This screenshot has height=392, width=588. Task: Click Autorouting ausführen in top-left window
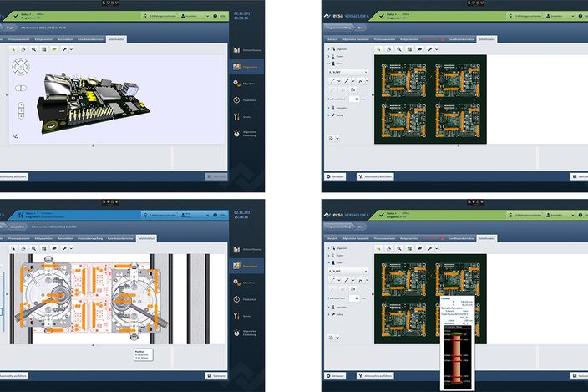[13, 176]
